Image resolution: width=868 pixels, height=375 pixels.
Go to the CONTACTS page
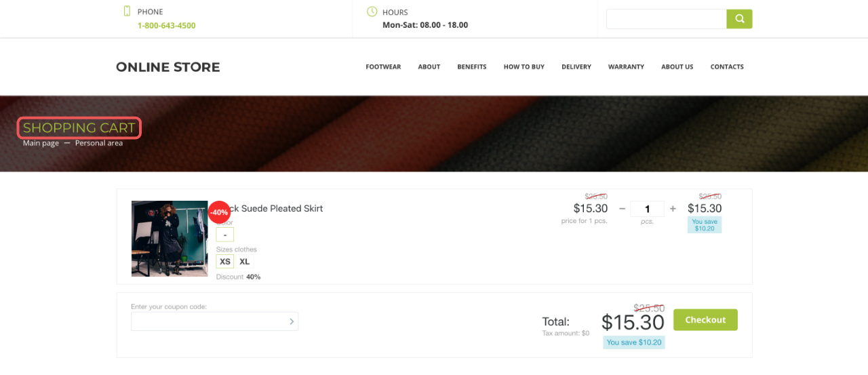(x=727, y=67)
